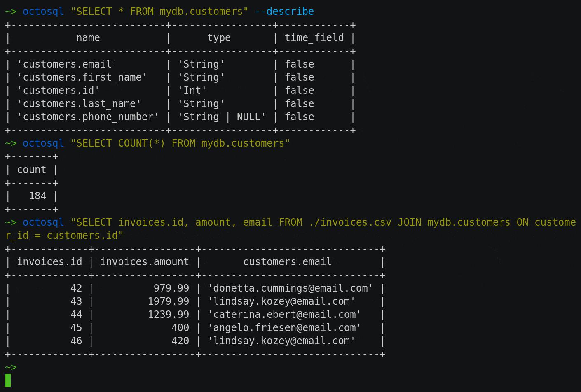Select the 'customers.first_name' row name
This screenshot has width=581, height=392.
[82, 77]
